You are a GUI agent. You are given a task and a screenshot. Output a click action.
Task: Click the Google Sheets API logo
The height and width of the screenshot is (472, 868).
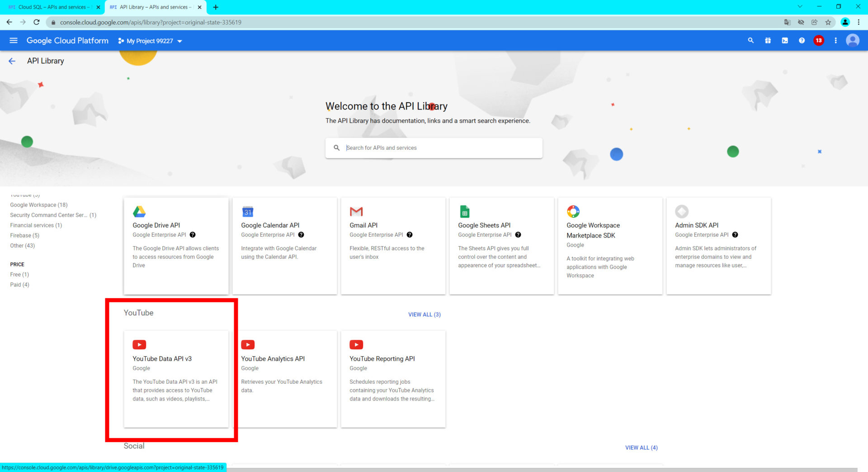[x=465, y=211]
